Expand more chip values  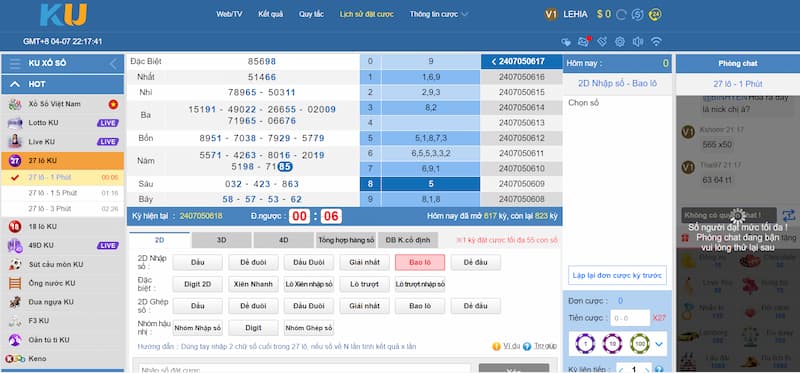click(x=659, y=344)
